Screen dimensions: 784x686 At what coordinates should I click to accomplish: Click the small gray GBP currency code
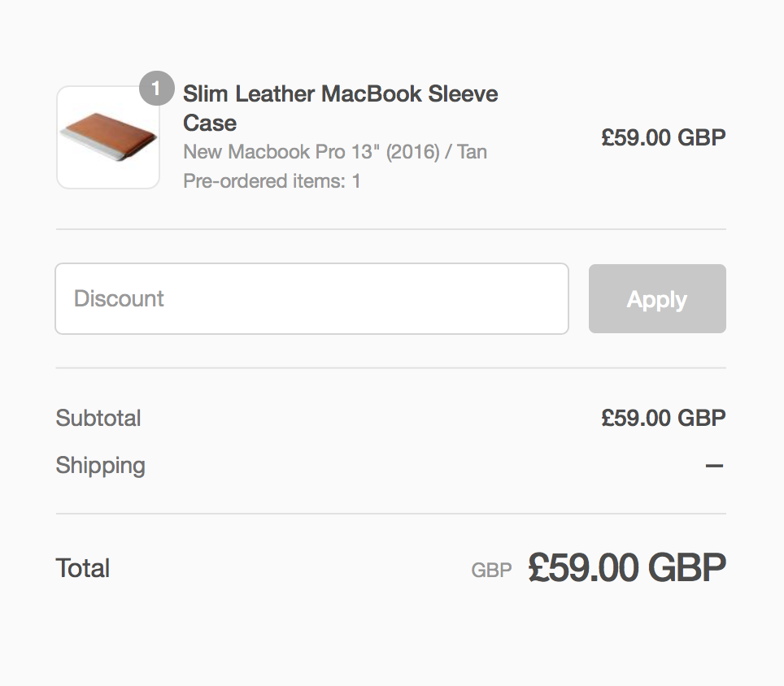[x=491, y=571]
